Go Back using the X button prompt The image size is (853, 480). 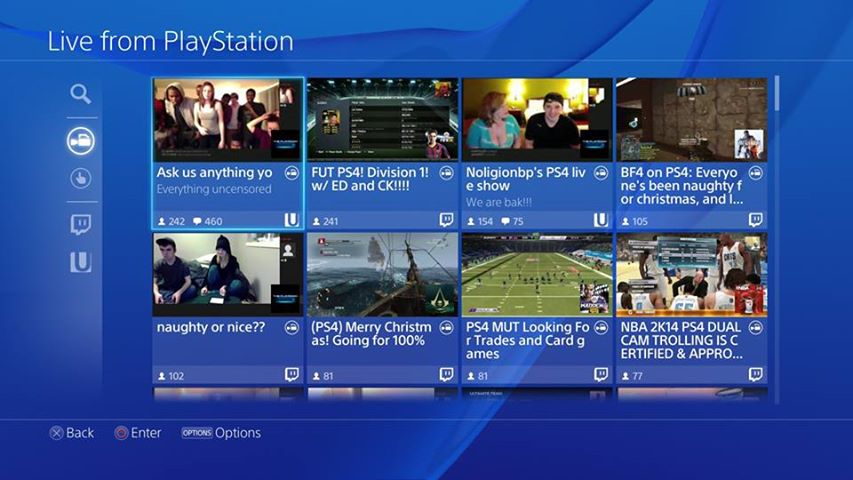pos(72,433)
